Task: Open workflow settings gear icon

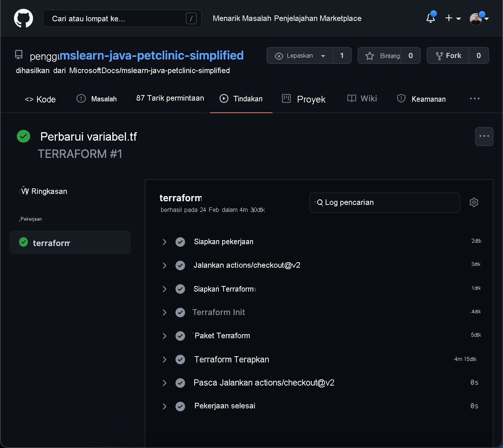Action: coord(474,202)
